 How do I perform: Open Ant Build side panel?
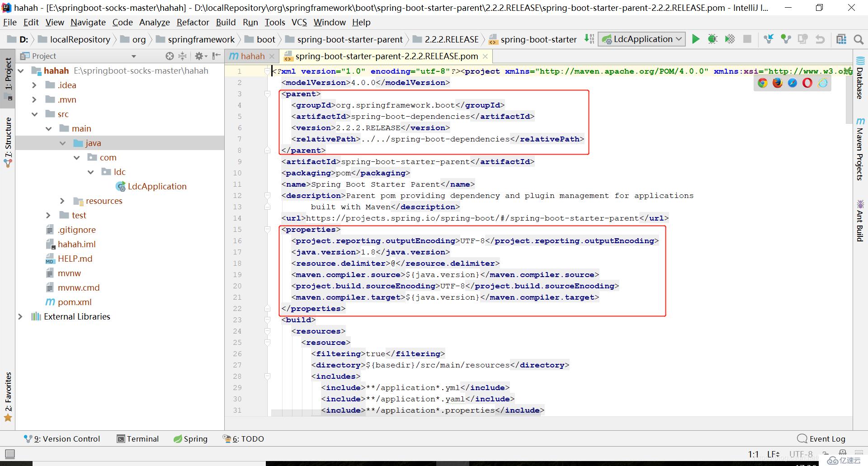[860, 221]
